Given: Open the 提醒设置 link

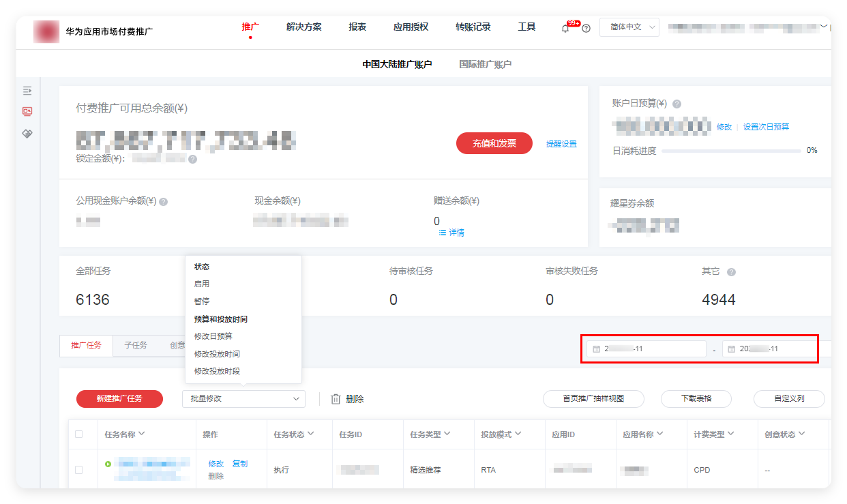Looking at the screenshot, I should [x=561, y=144].
